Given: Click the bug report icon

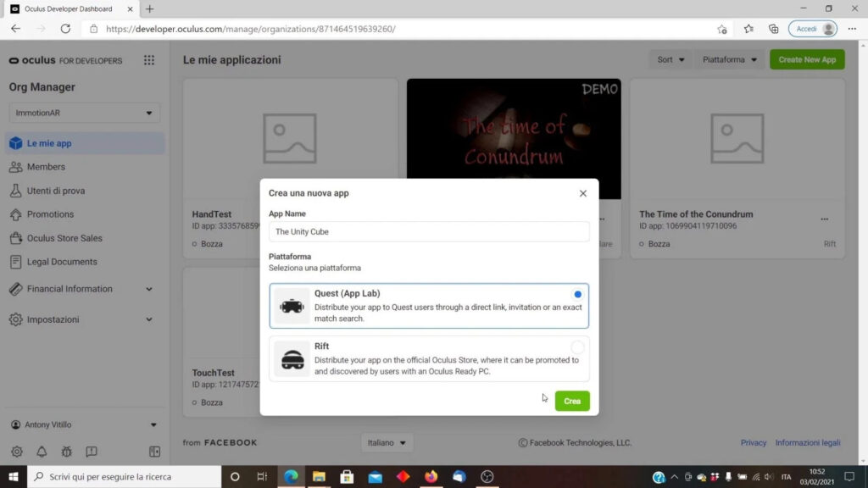Looking at the screenshot, I should (x=66, y=452).
